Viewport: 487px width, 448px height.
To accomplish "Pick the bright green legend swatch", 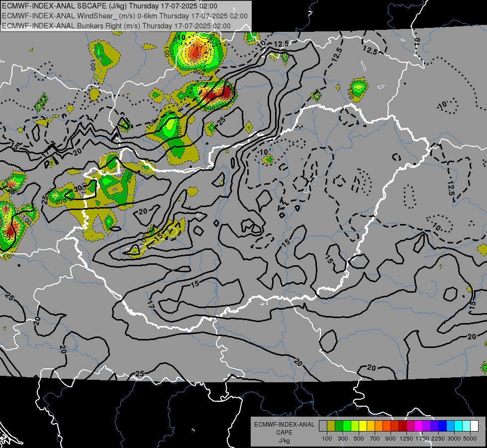I will tap(347, 426).
